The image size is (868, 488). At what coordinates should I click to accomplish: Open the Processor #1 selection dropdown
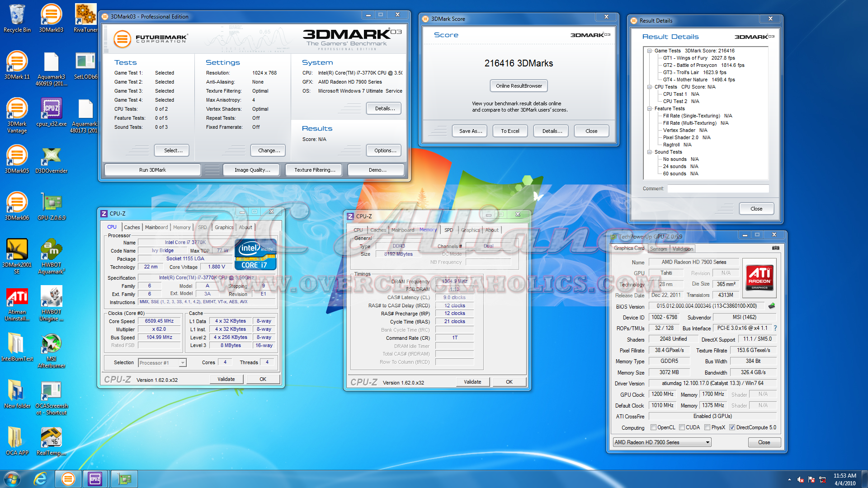coord(162,362)
